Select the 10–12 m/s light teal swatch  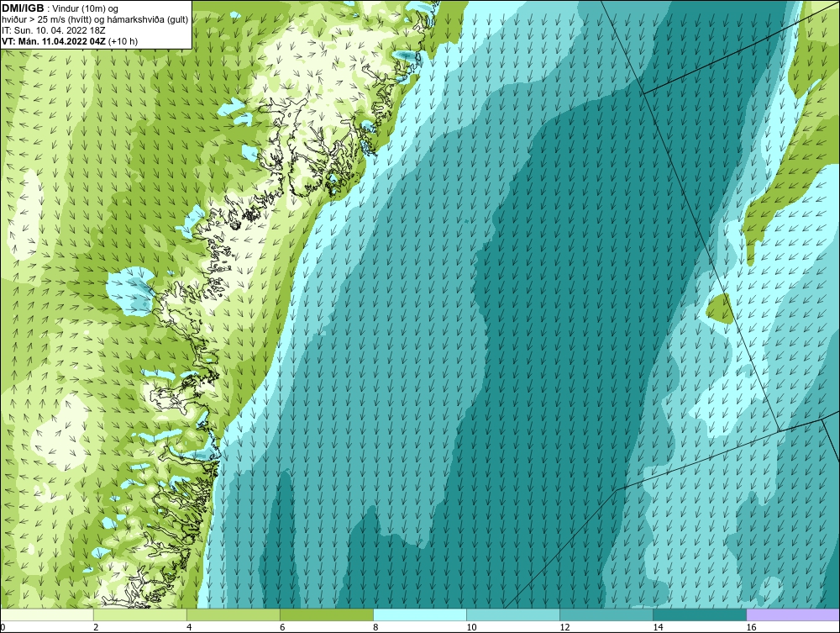click(x=513, y=615)
